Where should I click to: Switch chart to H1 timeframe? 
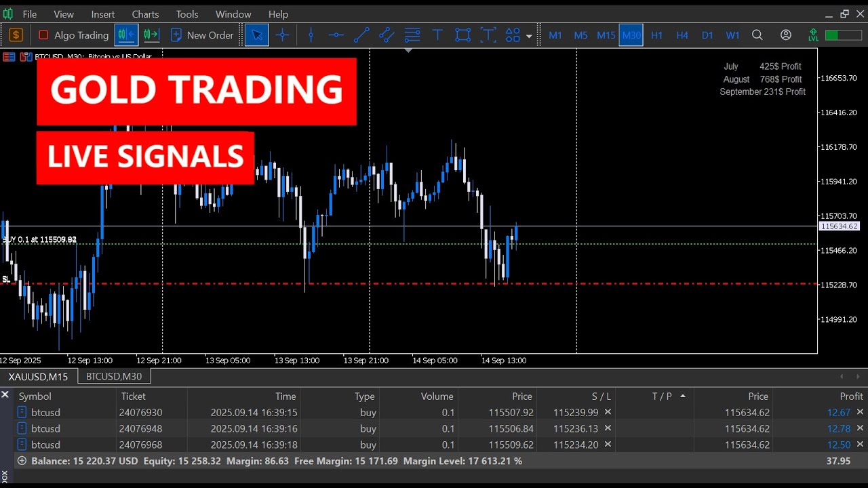[656, 35]
